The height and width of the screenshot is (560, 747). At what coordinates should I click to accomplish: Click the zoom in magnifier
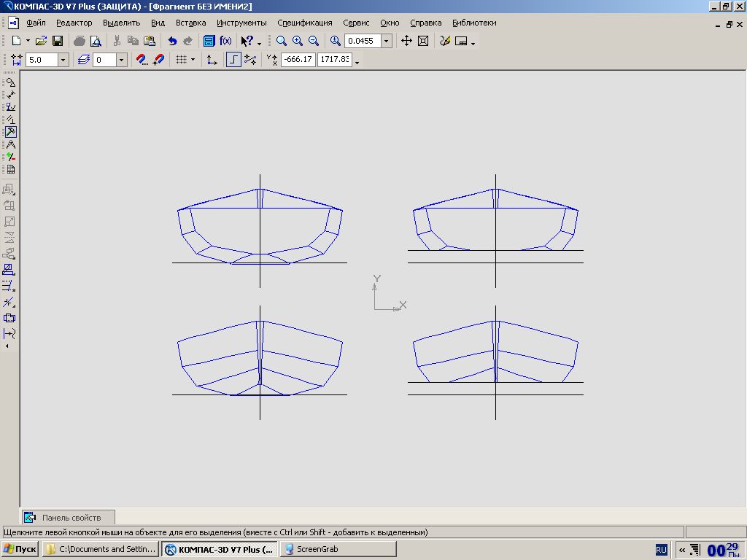(x=298, y=42)
